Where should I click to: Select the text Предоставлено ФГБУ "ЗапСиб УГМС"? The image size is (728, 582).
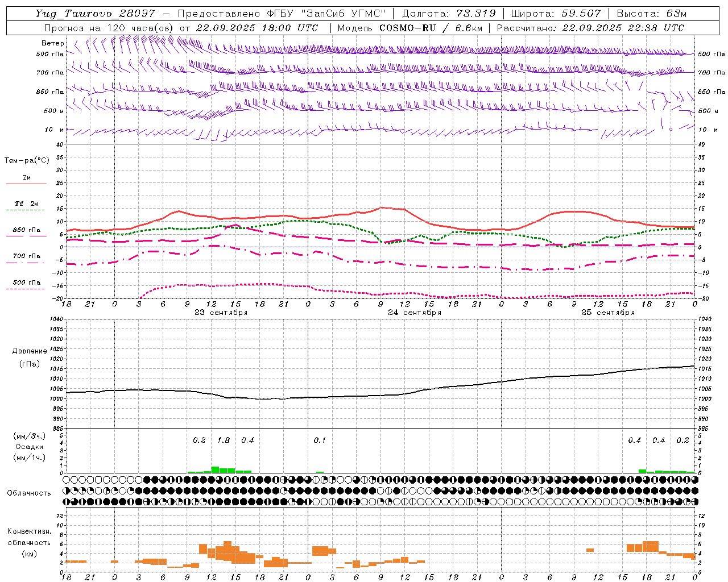[x=282, y=14]
